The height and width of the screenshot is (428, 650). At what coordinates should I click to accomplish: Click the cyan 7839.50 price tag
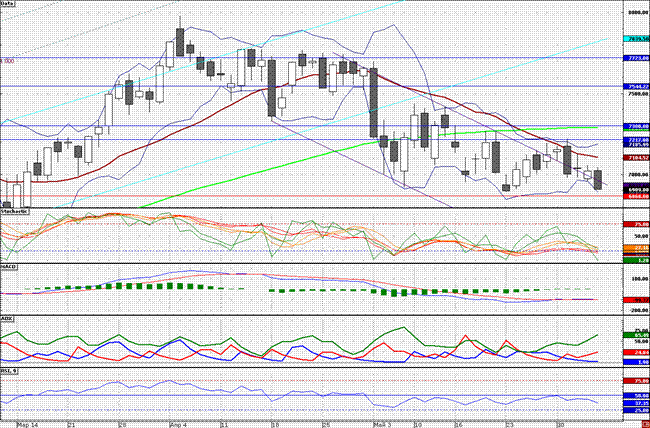point(636,39)
